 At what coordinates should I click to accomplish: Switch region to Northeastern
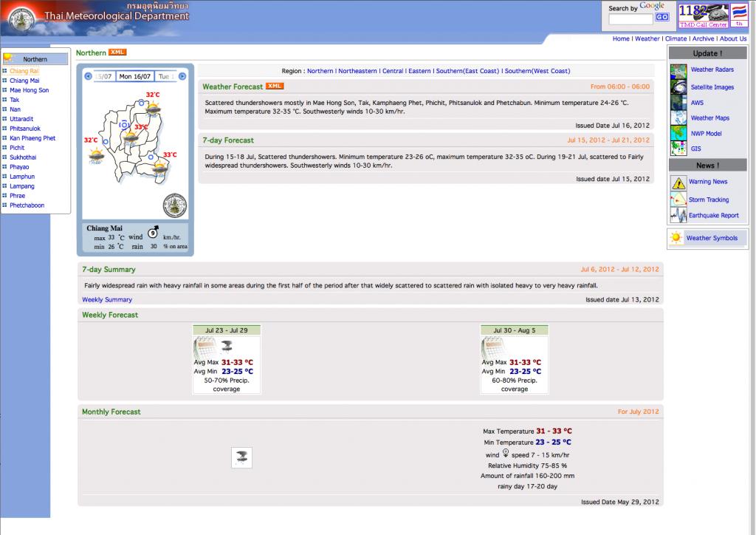358,71
